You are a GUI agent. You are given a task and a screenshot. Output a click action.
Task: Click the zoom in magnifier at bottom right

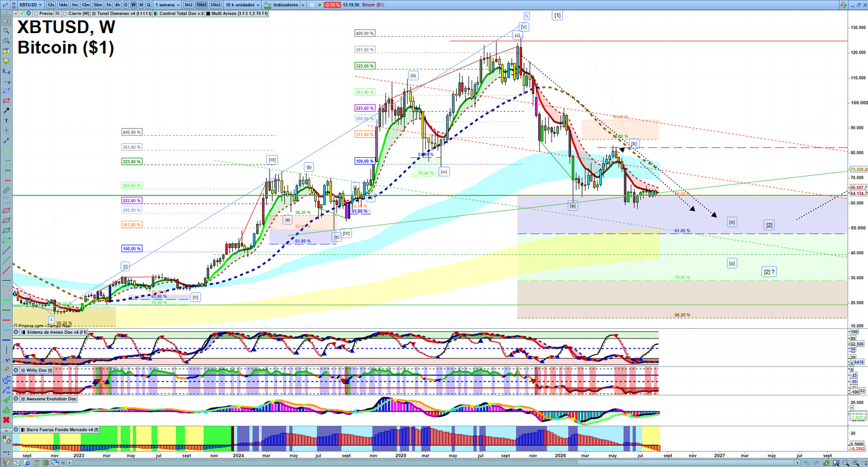856,463
